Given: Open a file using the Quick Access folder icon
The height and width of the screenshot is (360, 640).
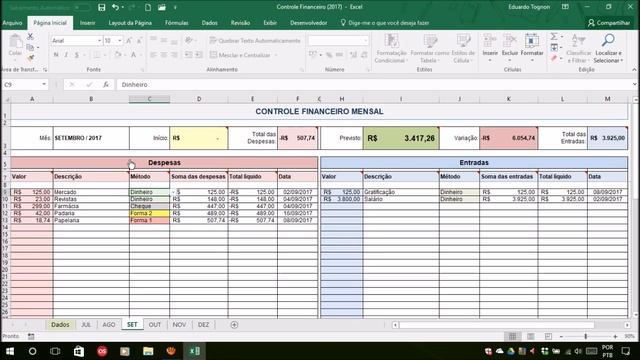Looking at the screenshot, I should point(162,7).
